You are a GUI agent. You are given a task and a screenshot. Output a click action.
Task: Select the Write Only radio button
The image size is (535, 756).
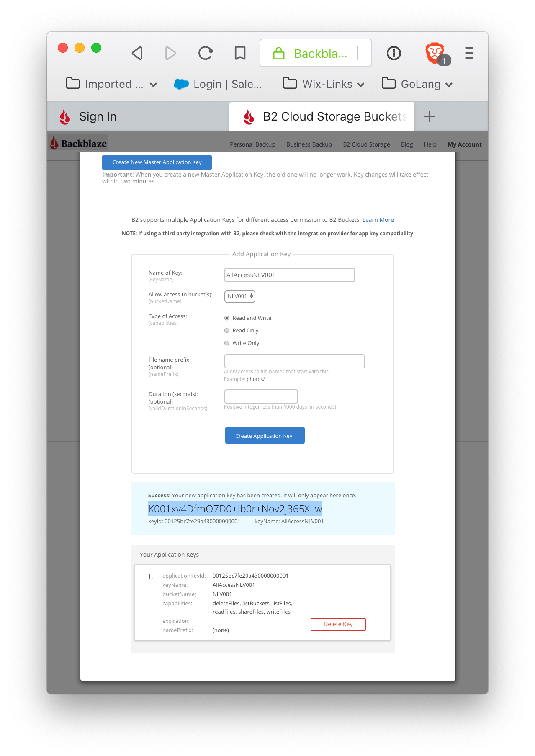pos(226,343)
